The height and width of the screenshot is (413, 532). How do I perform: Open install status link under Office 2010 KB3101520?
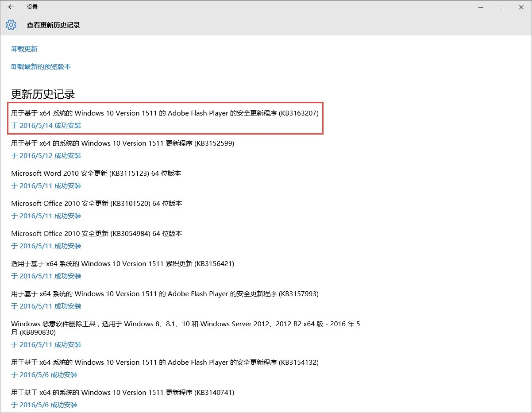[46, 216]
